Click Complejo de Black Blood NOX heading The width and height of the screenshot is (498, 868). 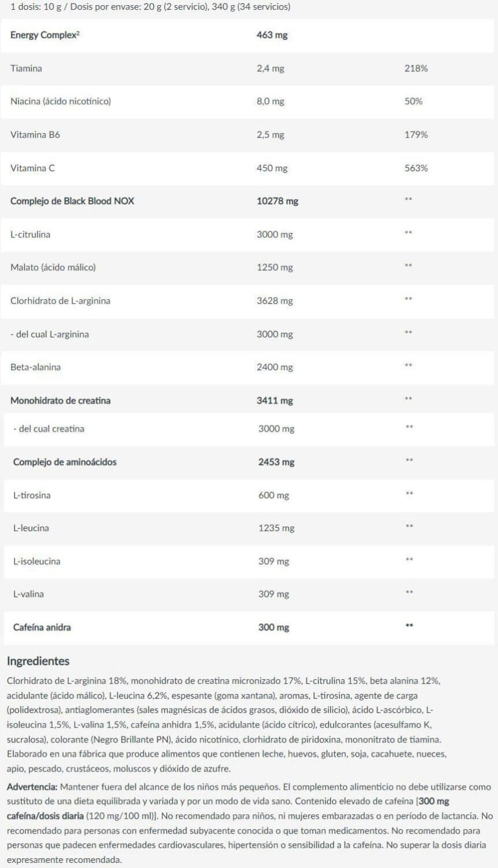(x=72, y=201)
